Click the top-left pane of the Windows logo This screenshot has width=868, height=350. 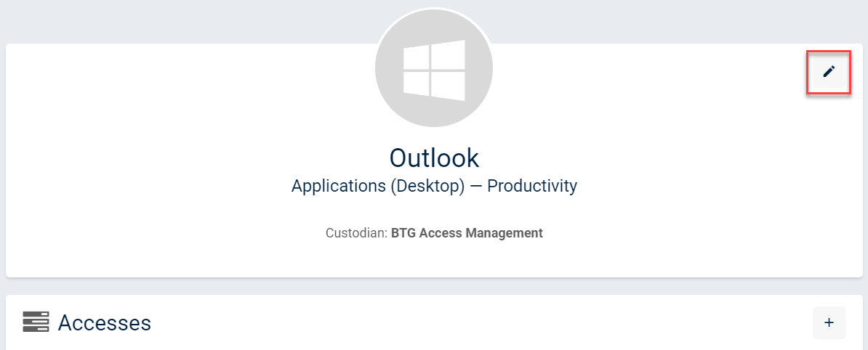pyautogui.click(x=417, y=60)
